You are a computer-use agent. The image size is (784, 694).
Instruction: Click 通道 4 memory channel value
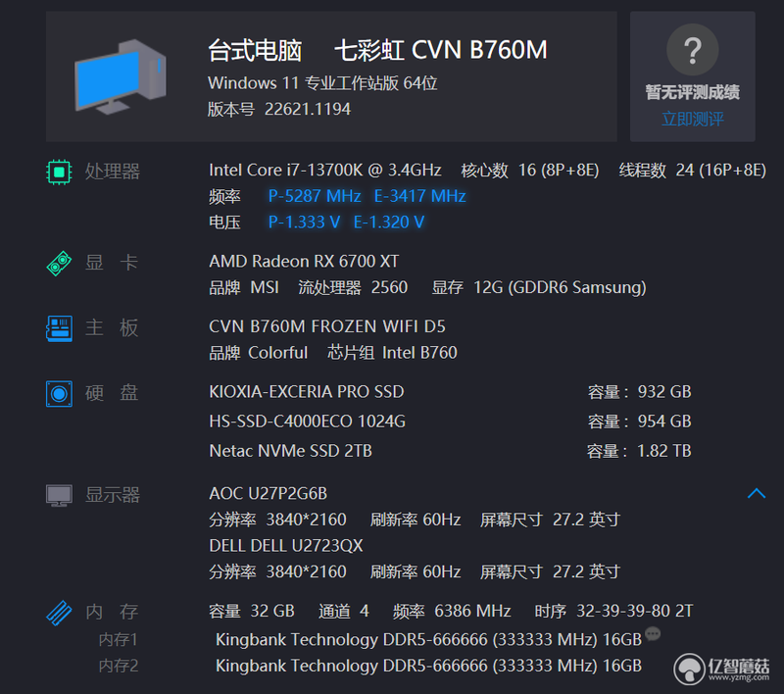click(x=344, y=611)
